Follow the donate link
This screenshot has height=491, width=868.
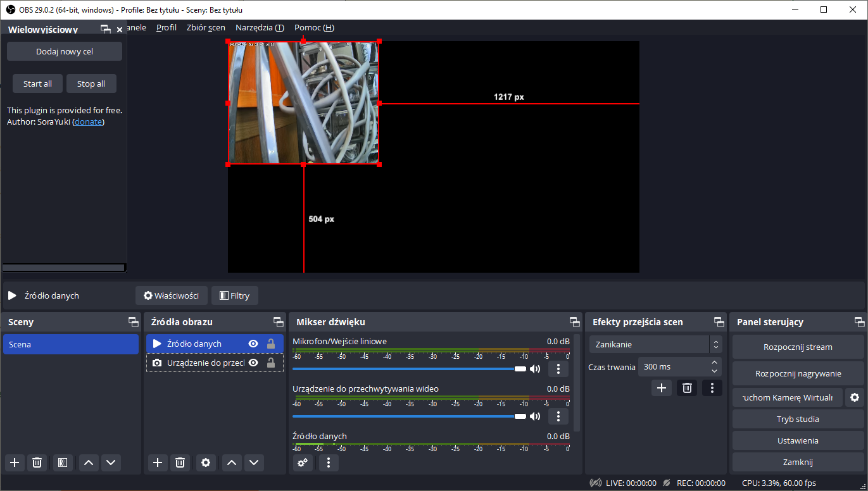(x=88, y=121)
